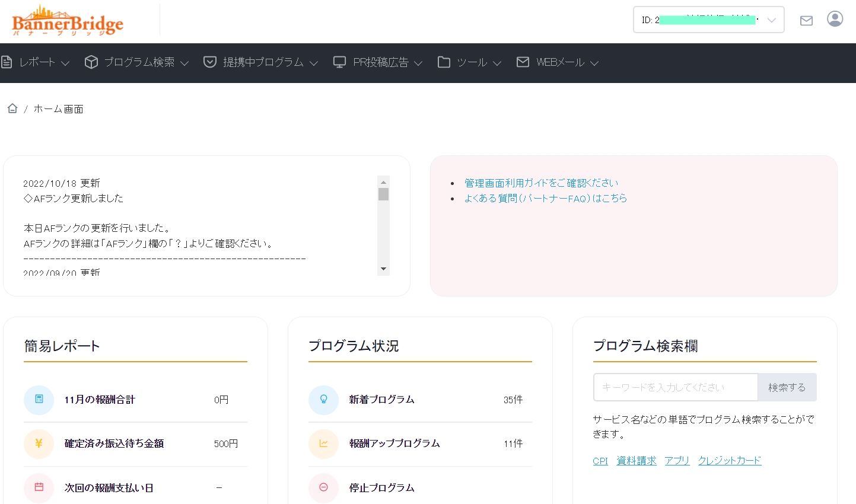Viewport: 856px width, 504px height.
Task: Click the yen icon beside 確定済み振込待ち金額
Action: coord(39,444)
